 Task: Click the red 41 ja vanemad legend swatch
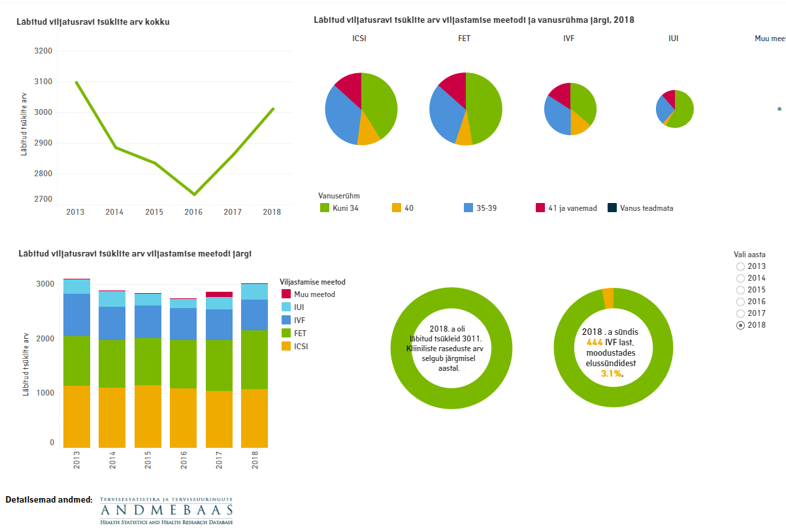click(540, 208)
